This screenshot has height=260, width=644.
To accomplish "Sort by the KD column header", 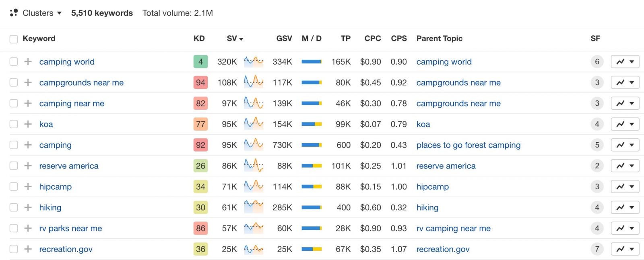I will click(199, 39).
